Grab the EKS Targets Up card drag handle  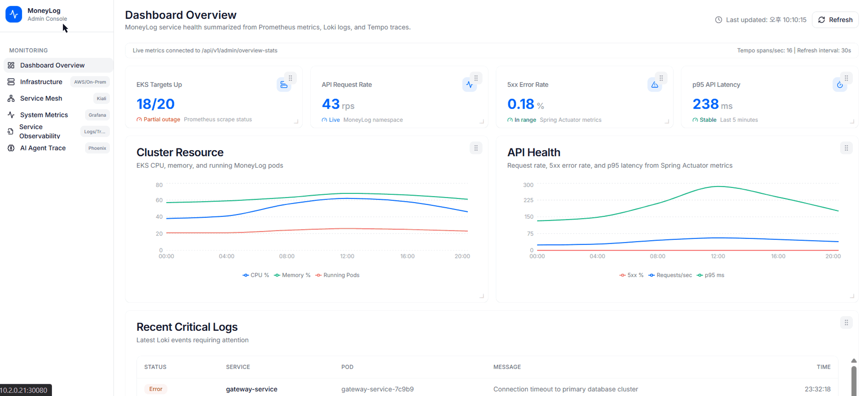[x=290, y=78]
